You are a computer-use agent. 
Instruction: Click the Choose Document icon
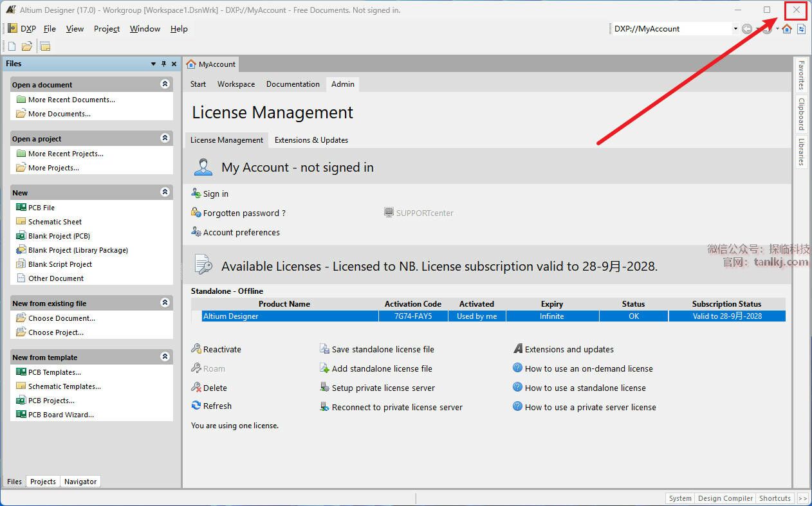[21, 318]
